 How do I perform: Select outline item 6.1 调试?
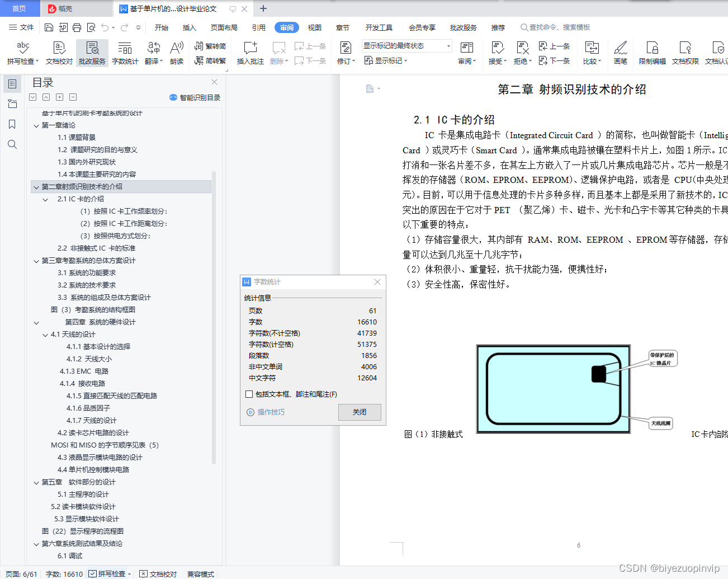(70, 556)
